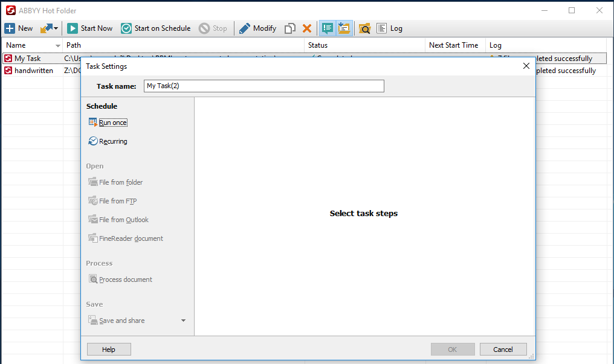The width and height of the screenshot is (614, 364).
Task: Click the copy task icon
Action: (x=290, y=28)
